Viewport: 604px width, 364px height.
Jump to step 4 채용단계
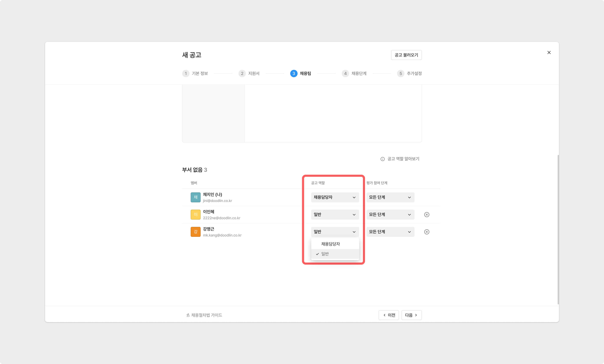(359, 74)
